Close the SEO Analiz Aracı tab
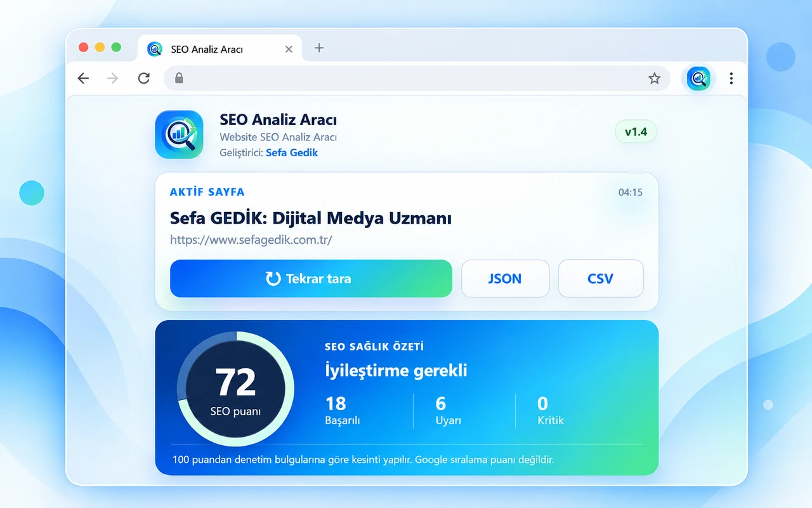The height and width of the screenshot is (508, 812). pos(289,49)
